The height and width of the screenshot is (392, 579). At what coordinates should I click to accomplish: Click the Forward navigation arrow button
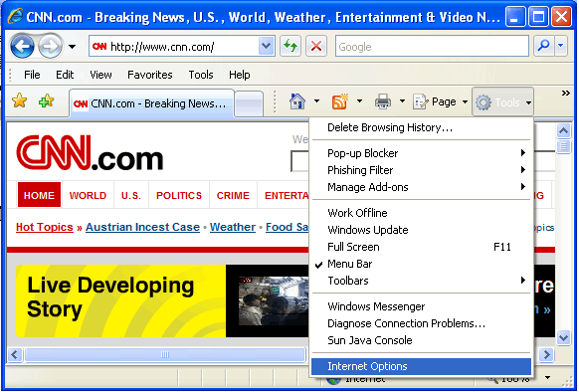[x=50, y=46]
